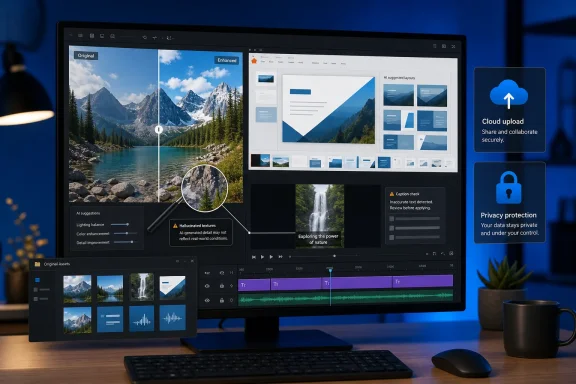
Task: Select the waterfall thumbnail in Original Assets
Action: point(142,287)
